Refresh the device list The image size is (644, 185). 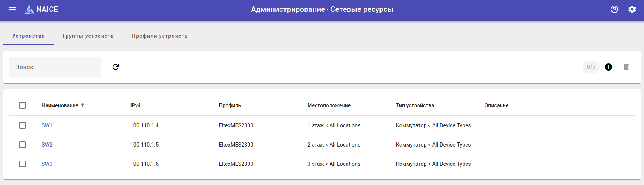pos(116,67)
